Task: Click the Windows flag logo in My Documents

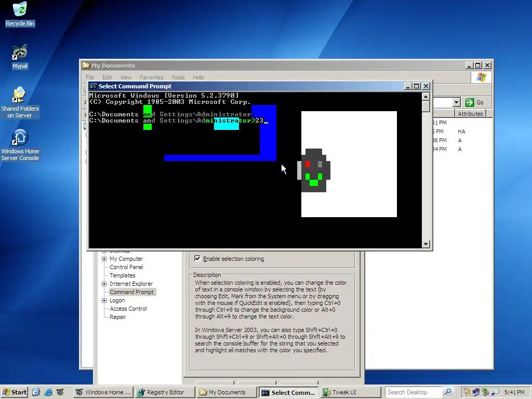Action: tap(481, 77)
